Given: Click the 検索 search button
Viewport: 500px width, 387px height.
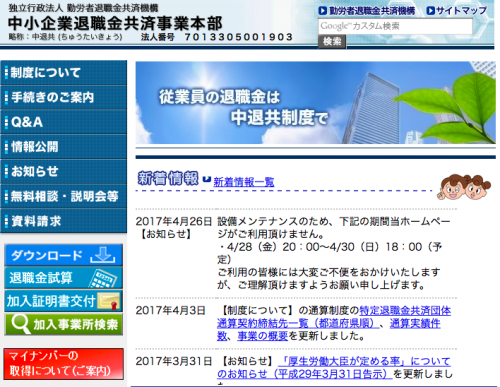Looking at the screenshot, I should tap(332, 42).
